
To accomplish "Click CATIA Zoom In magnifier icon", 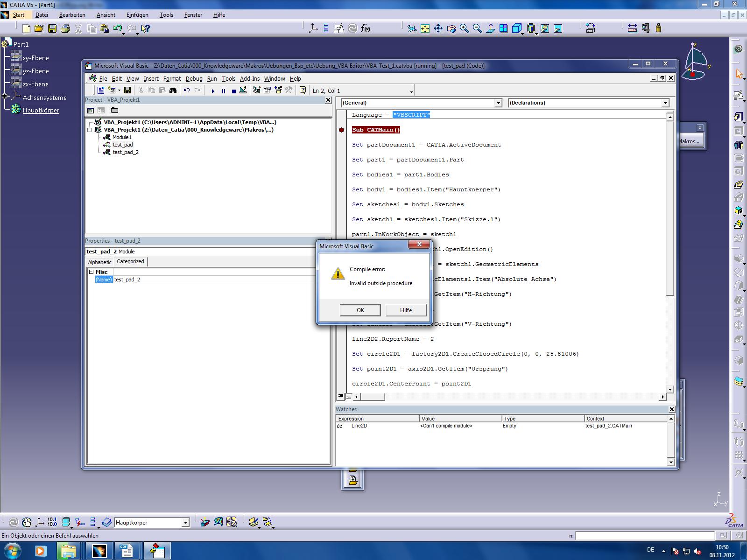I will coord(464,28).
